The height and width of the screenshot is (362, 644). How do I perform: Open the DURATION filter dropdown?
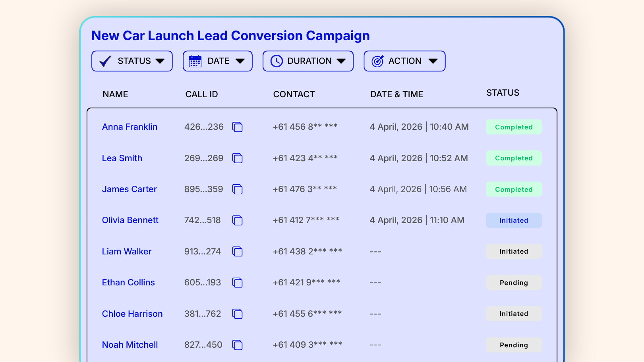(308, 61)
